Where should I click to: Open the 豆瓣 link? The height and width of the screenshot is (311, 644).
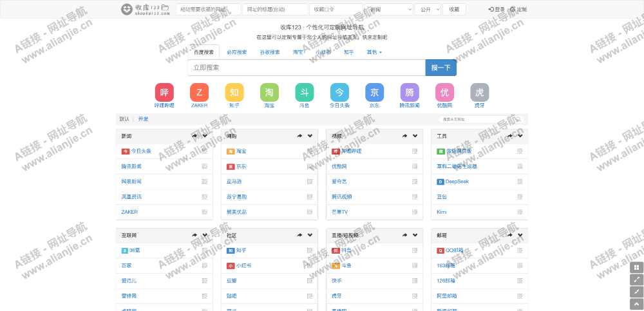pos(232,281)
